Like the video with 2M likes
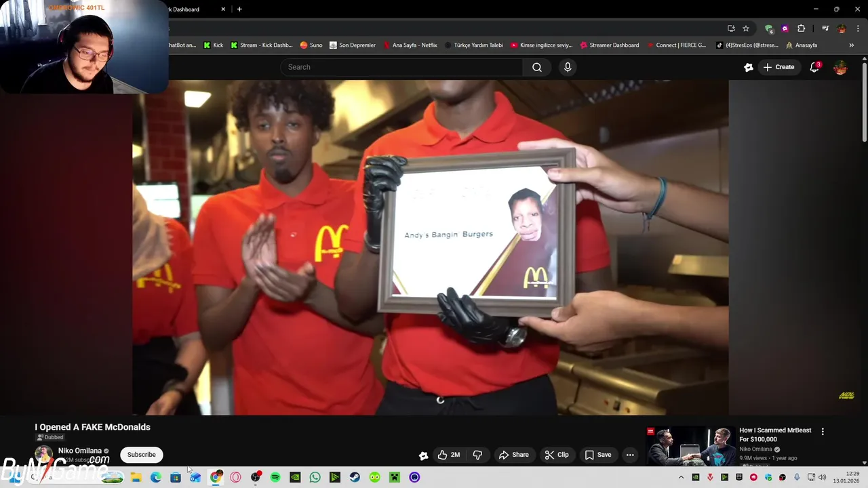The width and height of the screenshot is (868, 488). tap(449, 455)
